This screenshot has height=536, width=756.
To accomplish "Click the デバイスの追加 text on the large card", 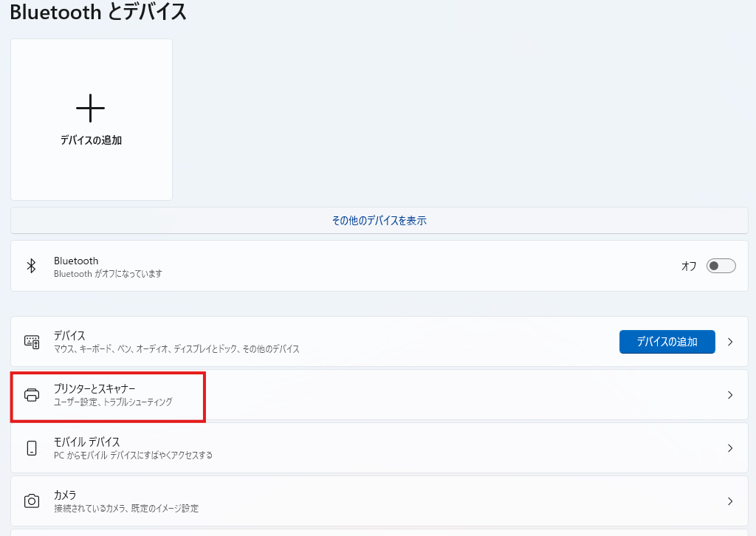I will (x=91, y=140).
